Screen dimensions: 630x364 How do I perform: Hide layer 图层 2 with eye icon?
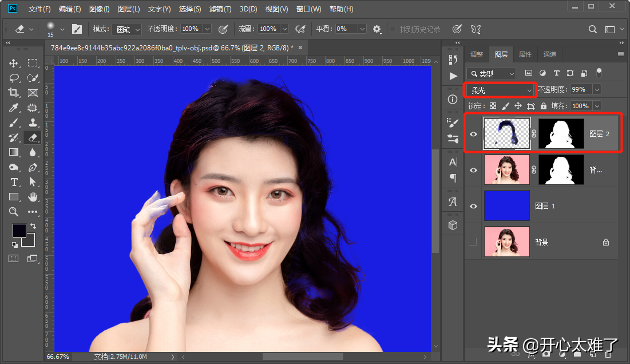pos(473,134)
